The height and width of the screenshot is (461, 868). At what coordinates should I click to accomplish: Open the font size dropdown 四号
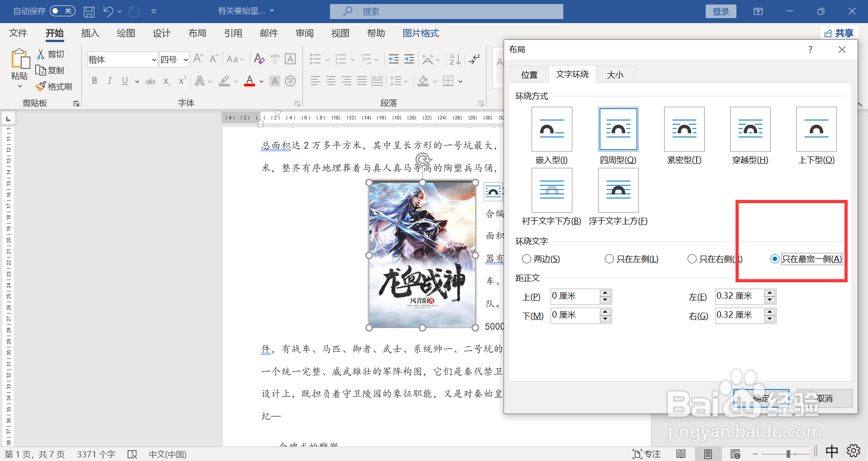[x=185, y=60]
